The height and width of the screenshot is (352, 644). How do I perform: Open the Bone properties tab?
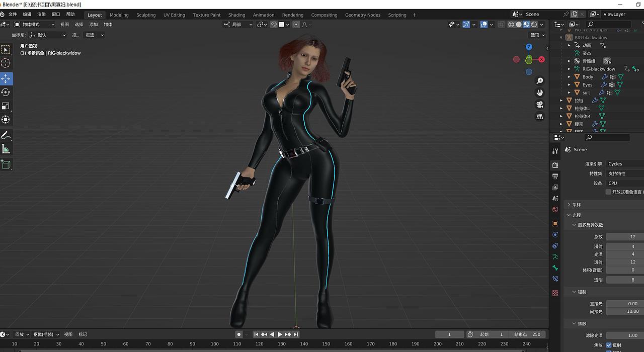pos(555,268)
